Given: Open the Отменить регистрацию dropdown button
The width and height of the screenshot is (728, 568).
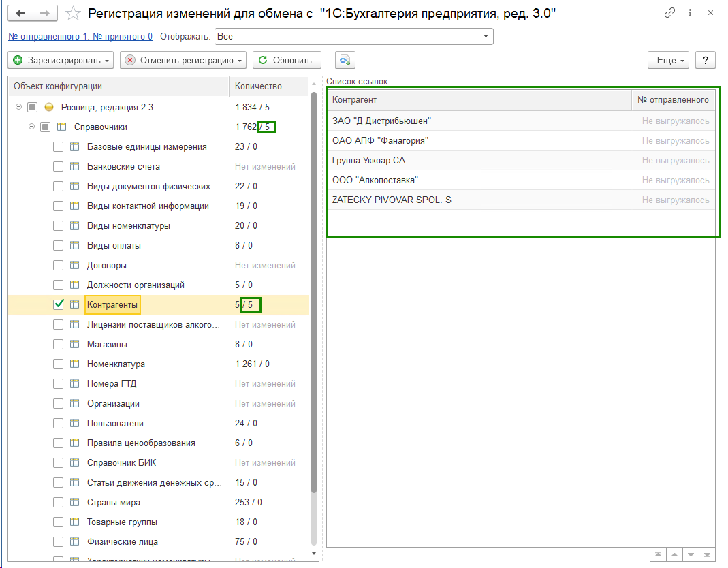Looking at the screenshot, I should pyautogui.click(x=183, y=61).
